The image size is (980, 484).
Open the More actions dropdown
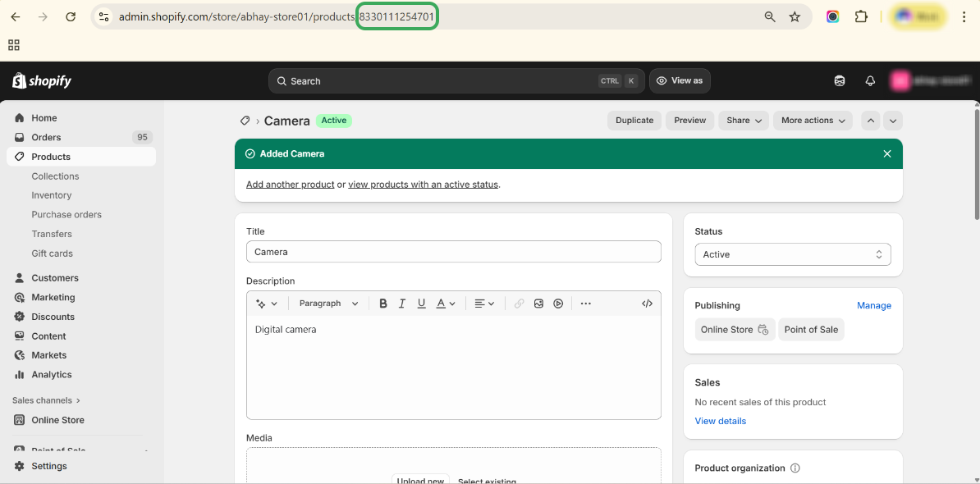pos(813,121)
